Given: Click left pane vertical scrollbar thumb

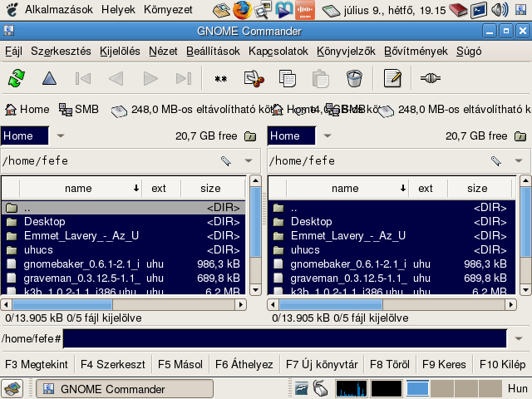Looking at the screenshot, I should 255,222.
